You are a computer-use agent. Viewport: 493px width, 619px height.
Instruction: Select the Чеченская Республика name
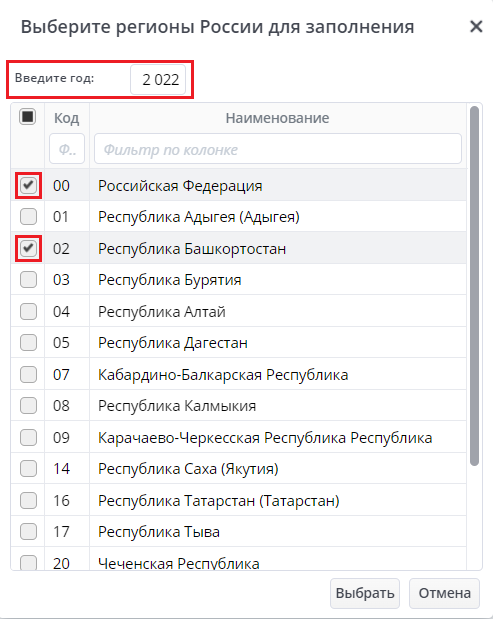[179, 563]
